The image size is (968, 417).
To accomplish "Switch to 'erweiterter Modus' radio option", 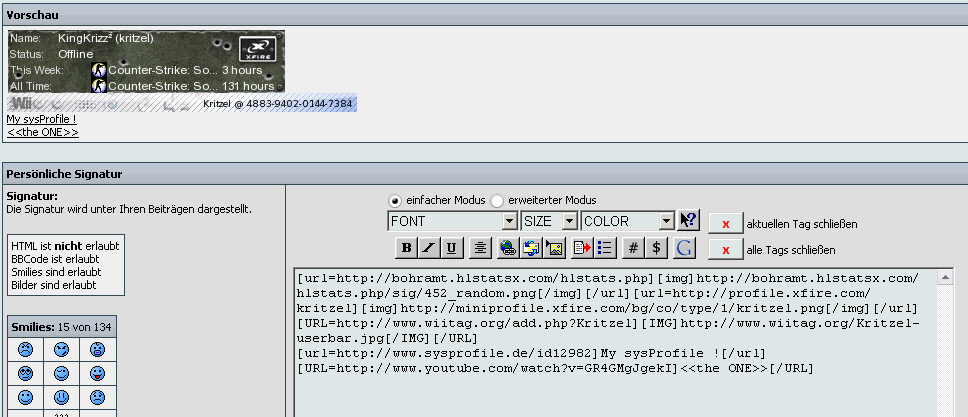I will click(497, 200).
